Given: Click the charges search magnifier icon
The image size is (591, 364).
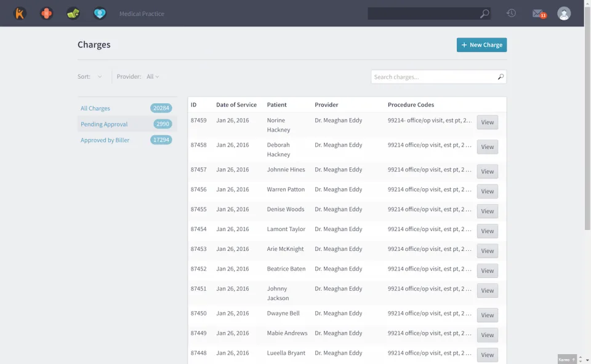Looking at the screenshot, I should click(501, 77).
